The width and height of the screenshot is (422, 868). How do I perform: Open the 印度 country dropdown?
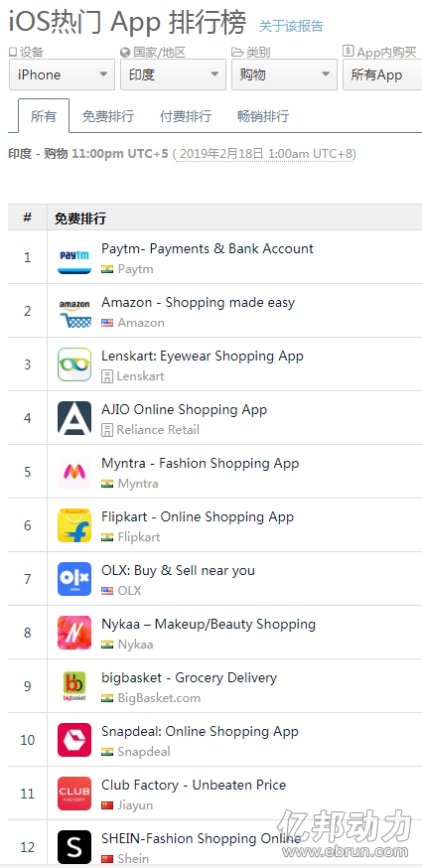174,74
